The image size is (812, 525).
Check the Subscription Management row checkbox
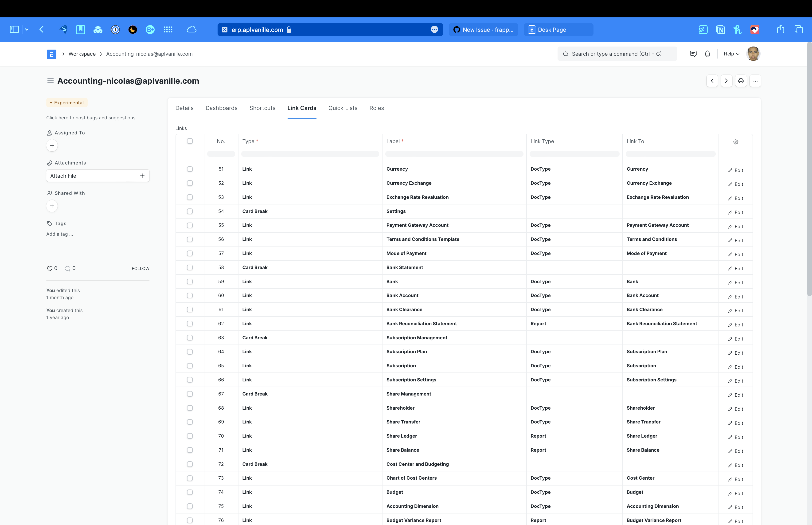(x=190, y=337)
